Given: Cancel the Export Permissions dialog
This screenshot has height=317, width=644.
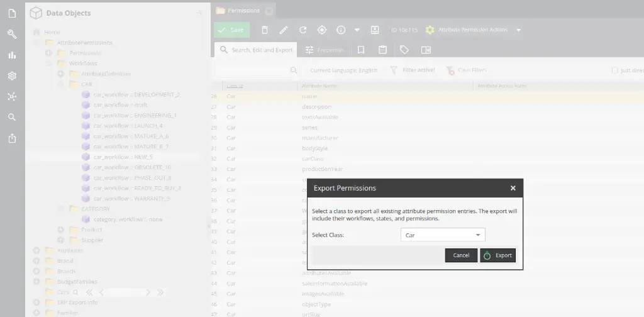Looking at the screenshot, I should click(461, 255).
